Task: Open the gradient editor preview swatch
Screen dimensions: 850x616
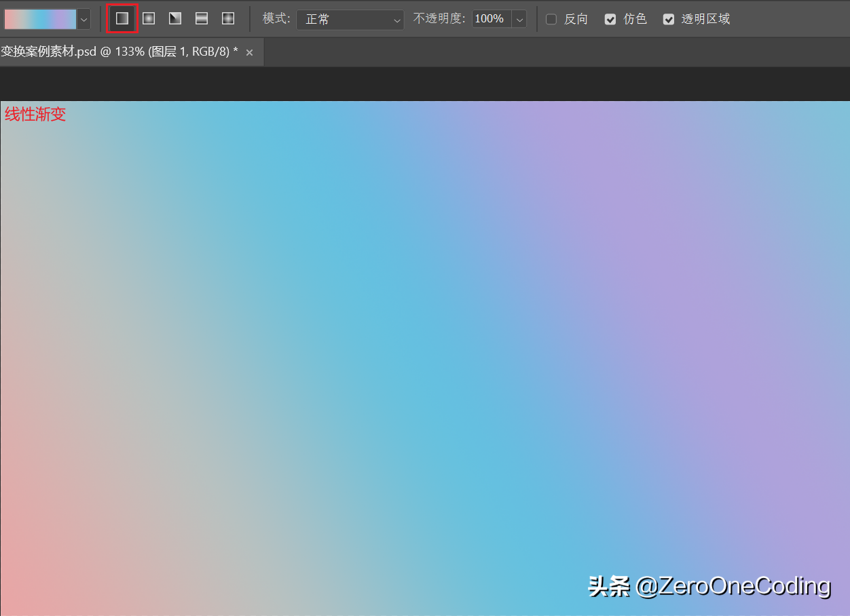Action: 41,19
